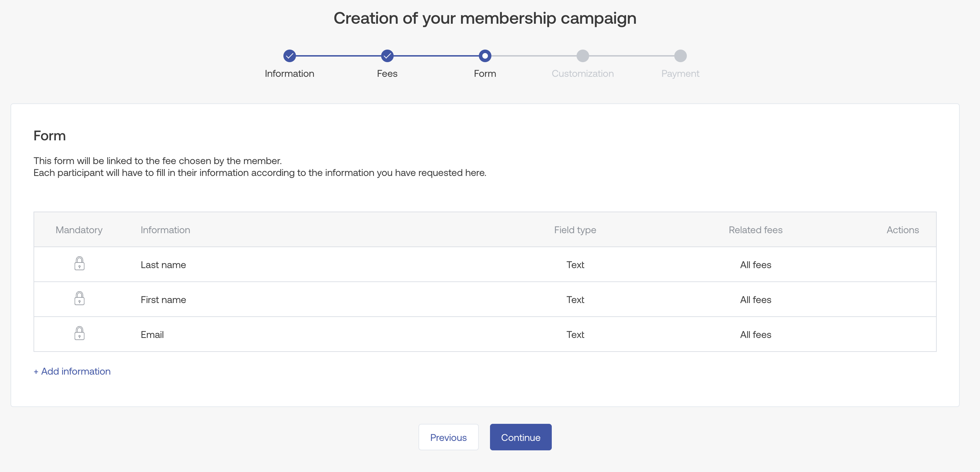Click the Email row text
980x472 pixels.
click(x=152, y=334)
